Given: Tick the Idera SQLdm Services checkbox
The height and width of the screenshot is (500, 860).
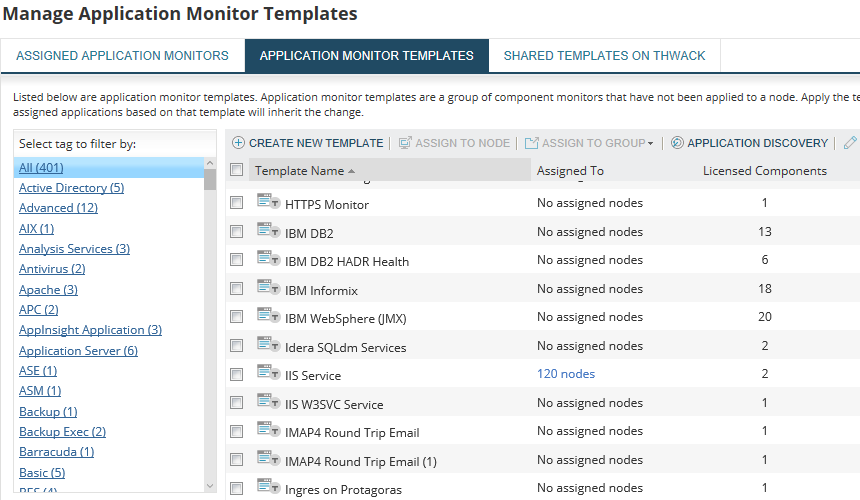Looking at the screenshot, I should (237, 347).
